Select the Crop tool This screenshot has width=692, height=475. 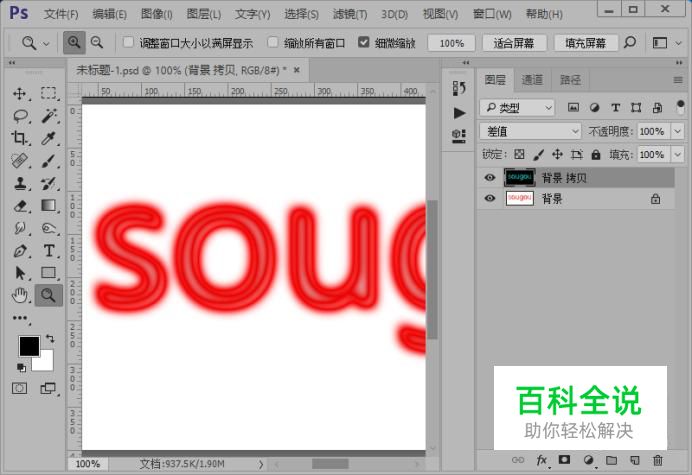point(19,138)
